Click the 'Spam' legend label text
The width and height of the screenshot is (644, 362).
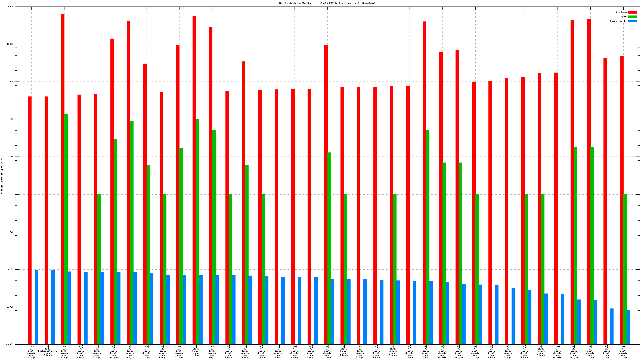pyautogui.click(x=624, y=17)
